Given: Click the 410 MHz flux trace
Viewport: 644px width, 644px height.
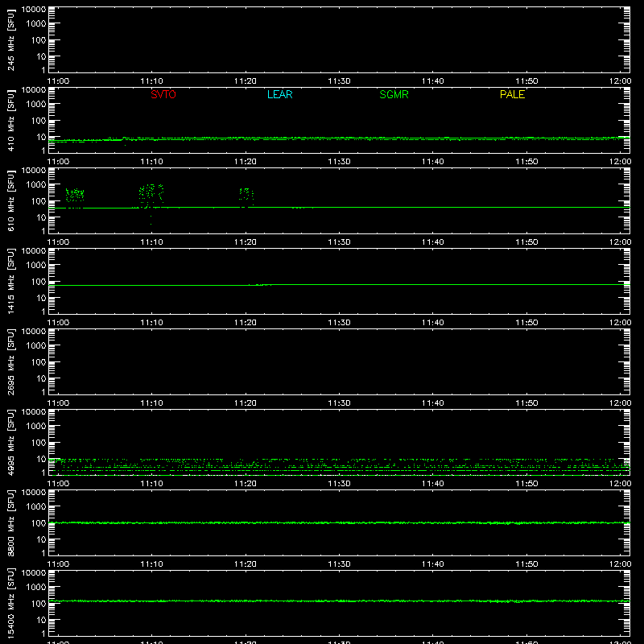Looking at the screenshot, I should click(339, 139).
